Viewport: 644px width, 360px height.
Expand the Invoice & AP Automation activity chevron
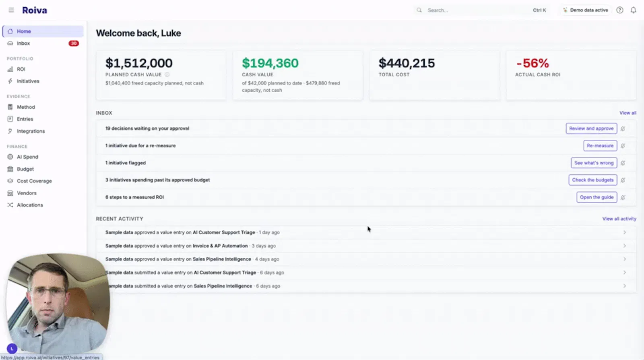pos(624,246)
